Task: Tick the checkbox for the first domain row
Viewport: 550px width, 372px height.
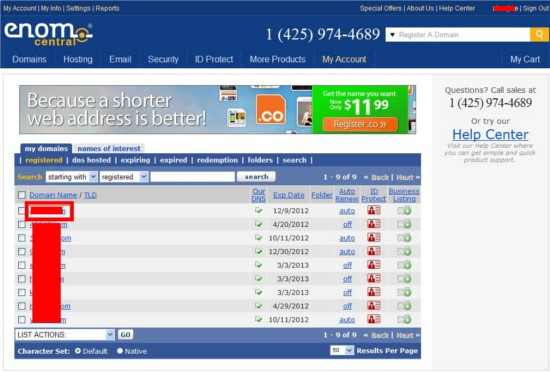Action: 22,211
